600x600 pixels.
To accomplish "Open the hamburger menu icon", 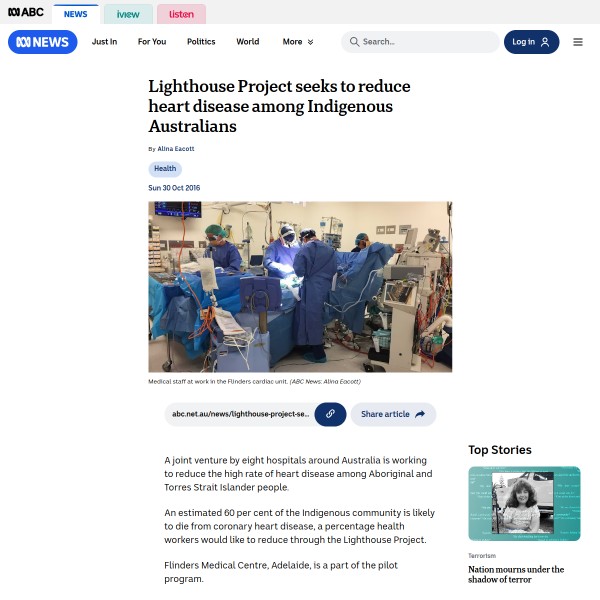I will coord(577,42).
